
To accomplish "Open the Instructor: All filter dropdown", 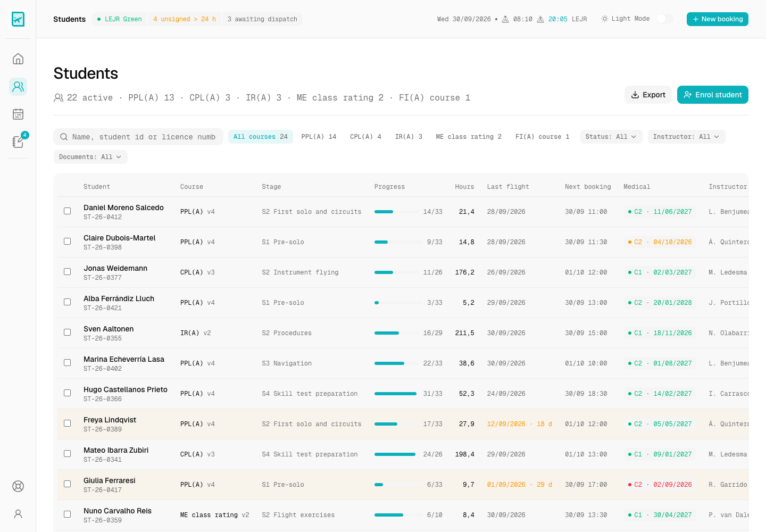I will [686, 137].
